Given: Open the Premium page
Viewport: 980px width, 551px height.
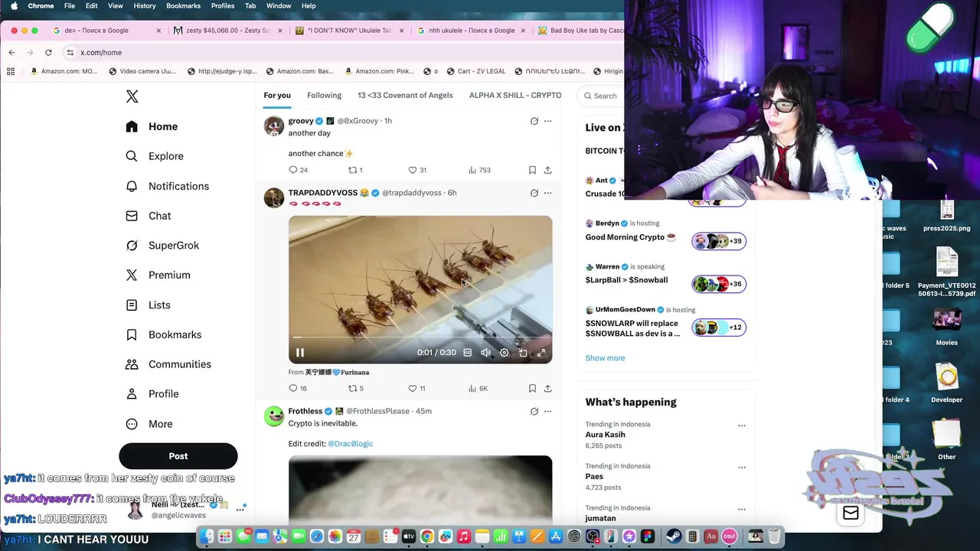Looking at the screenshot, I should [158, 275].
